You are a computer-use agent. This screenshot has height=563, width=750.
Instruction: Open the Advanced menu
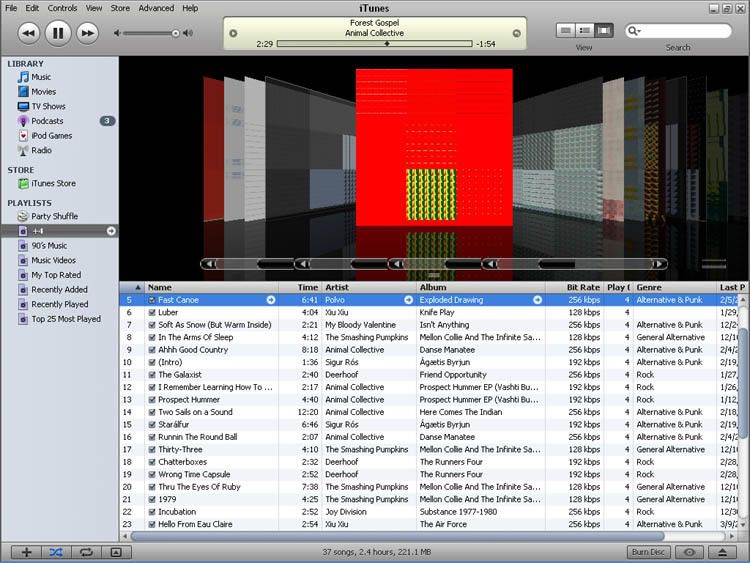[x=156, y=8]
